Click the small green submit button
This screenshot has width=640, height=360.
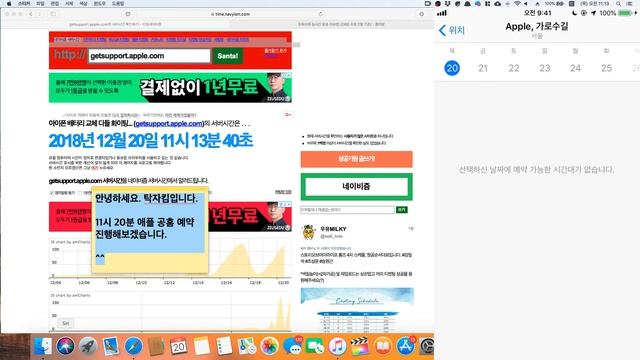[x=402, y=209]
